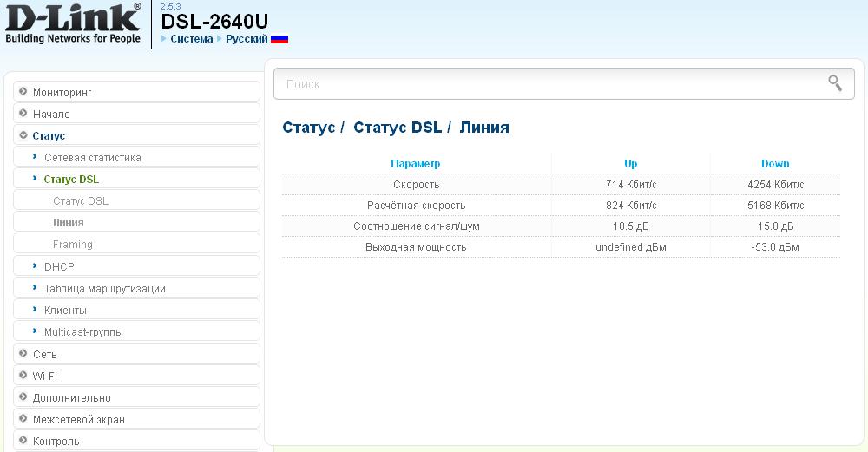Select the 824 Кбит/с value
868x452 pixels.
[x=631, y=206]
